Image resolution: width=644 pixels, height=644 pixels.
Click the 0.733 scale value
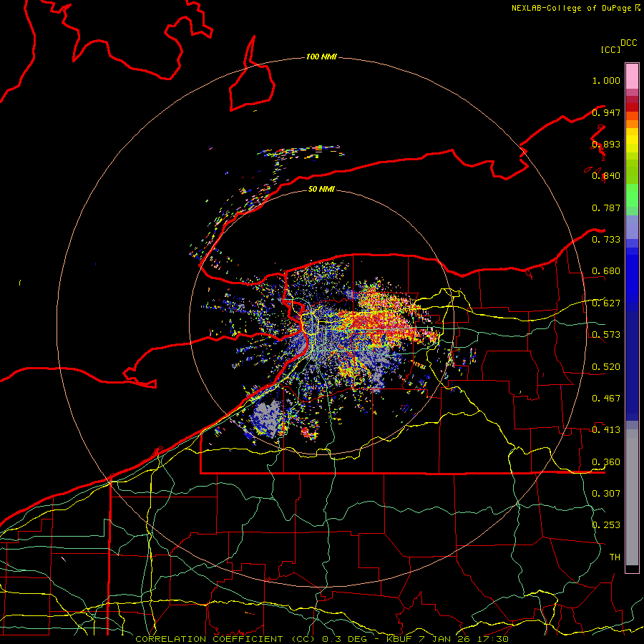pos(606,240)
